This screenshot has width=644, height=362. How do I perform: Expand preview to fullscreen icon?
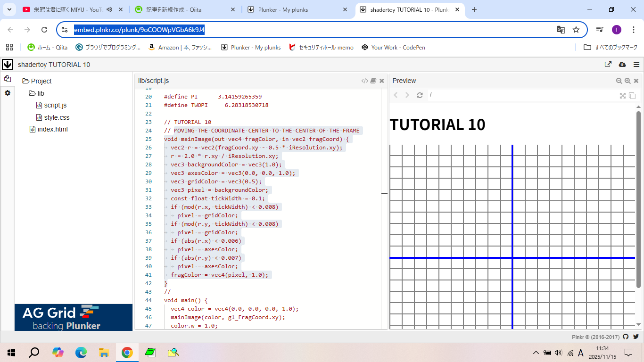pos(623,96)
